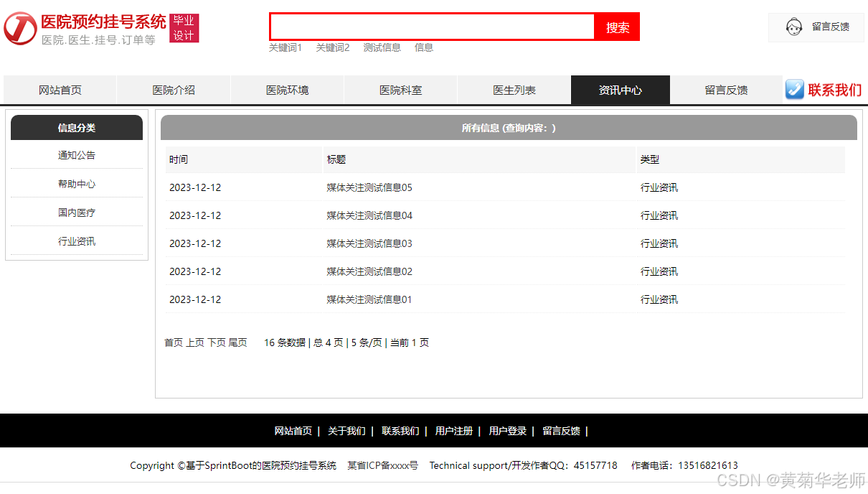This screenshot has width=868, height=494.
Task: Click the Copyright SprintBoot footer text
Action: coord(233,465)
